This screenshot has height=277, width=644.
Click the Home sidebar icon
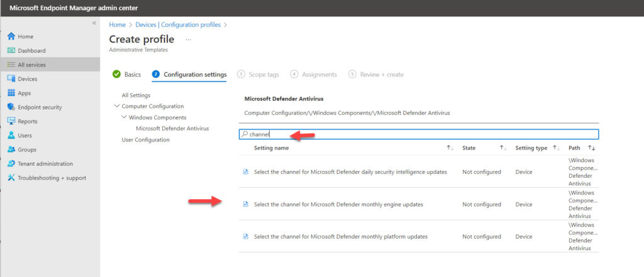[x=11, y=36]
